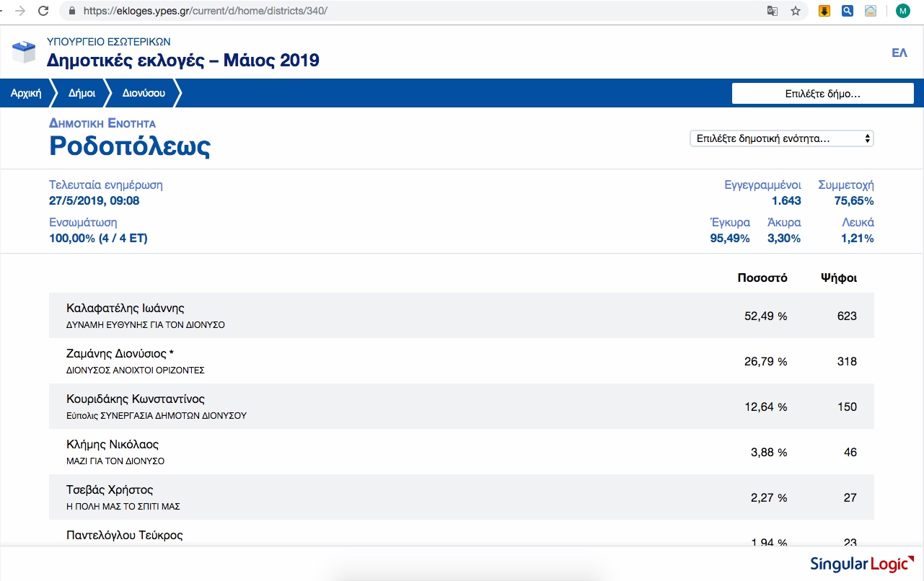Select the Καλαφατέλης Ιωάννης row

[x=462, y=316]
